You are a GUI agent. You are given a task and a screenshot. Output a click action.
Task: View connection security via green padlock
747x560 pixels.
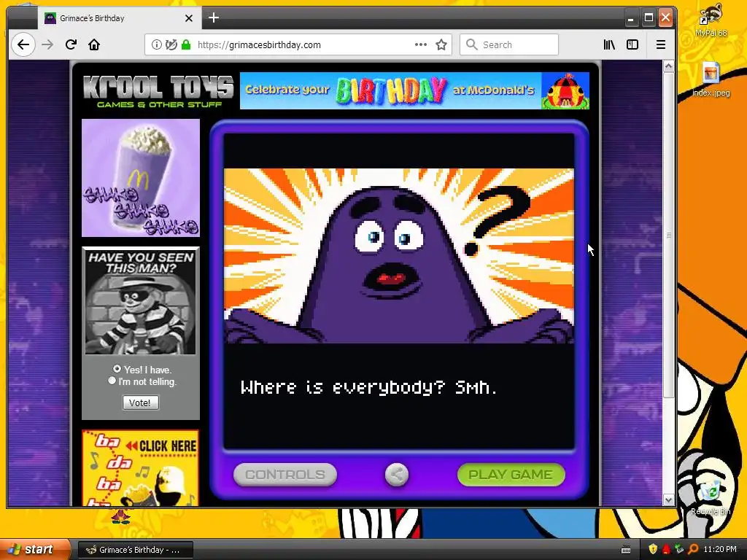[x=186, y=44]
